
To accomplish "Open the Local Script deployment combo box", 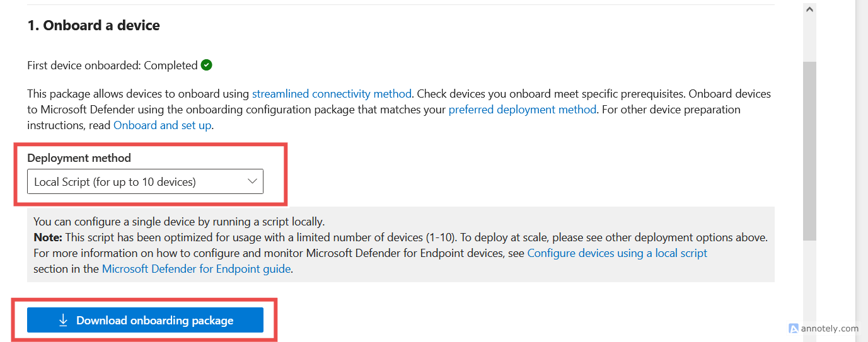I will pos(145,181).
